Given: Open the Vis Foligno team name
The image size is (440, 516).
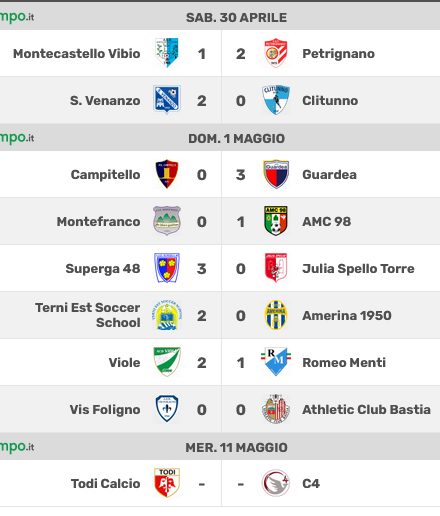Looking at the screenshot, I should coord(105,410).
